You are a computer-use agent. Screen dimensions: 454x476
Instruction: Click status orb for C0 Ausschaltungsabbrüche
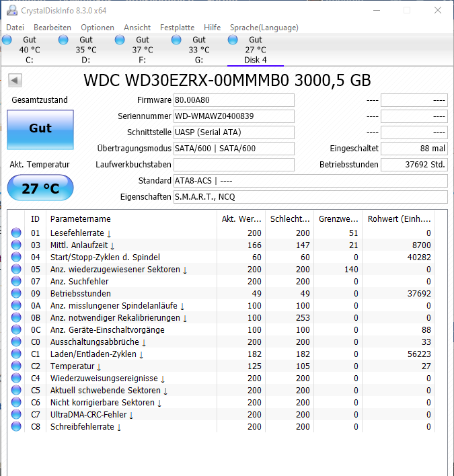(16, 342)
